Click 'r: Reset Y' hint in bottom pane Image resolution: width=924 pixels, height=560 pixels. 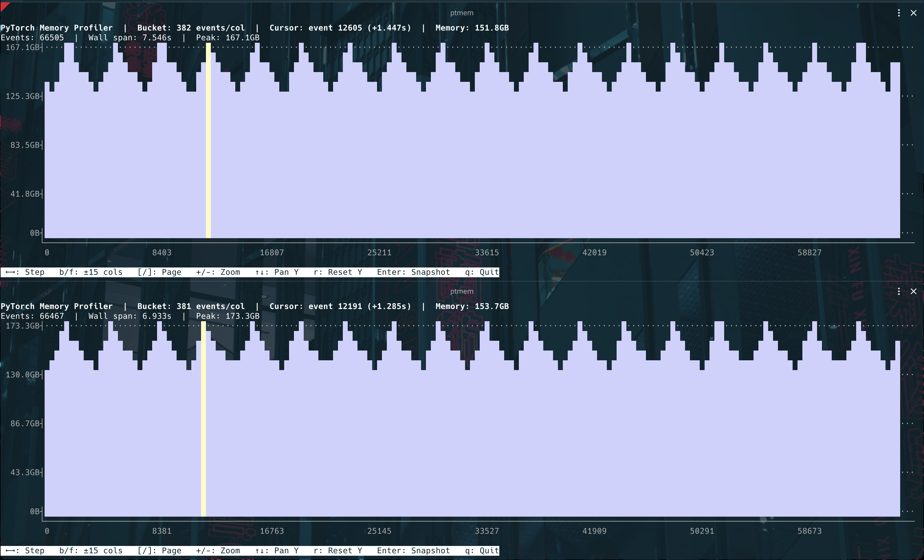coord(338,551)
